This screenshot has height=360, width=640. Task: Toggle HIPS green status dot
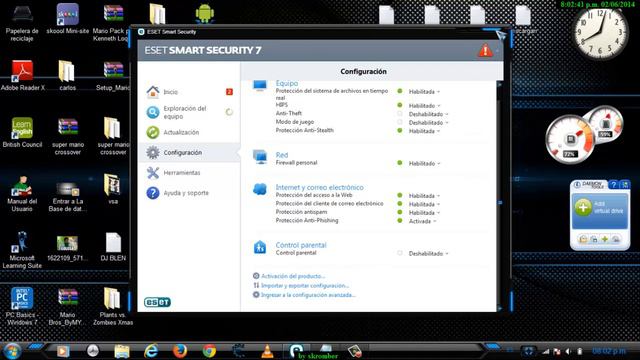(x=400, y=105)
